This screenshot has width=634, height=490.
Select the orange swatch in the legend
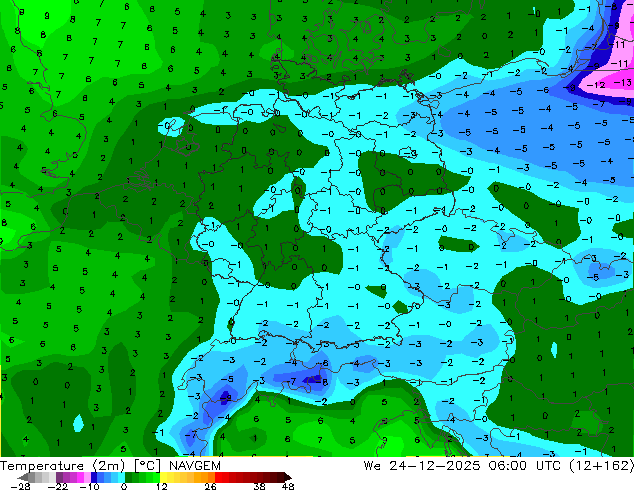click(204, 477)
